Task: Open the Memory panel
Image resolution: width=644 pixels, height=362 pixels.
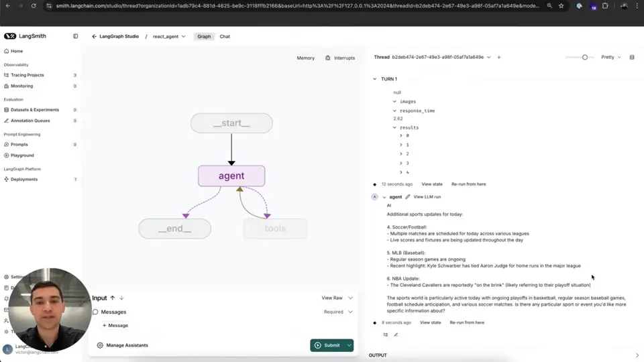Action: [306, 58]
